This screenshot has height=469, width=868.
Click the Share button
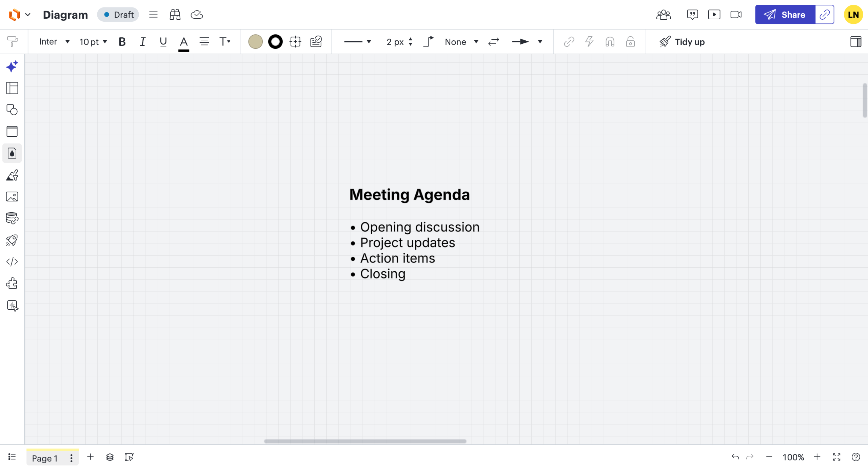click(x=785, y=15)
